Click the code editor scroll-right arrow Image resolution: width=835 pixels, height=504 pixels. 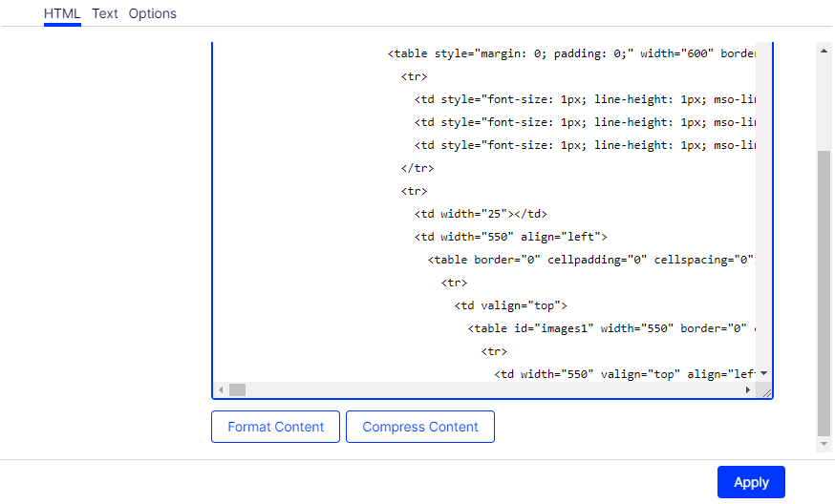pos(748,390)
